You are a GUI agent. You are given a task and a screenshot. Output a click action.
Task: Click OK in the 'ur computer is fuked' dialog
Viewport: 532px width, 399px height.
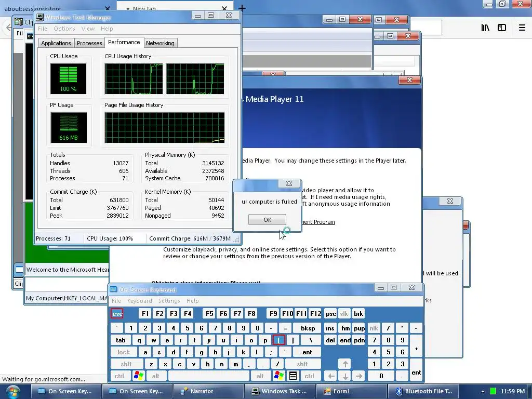(x=267, y=220)
